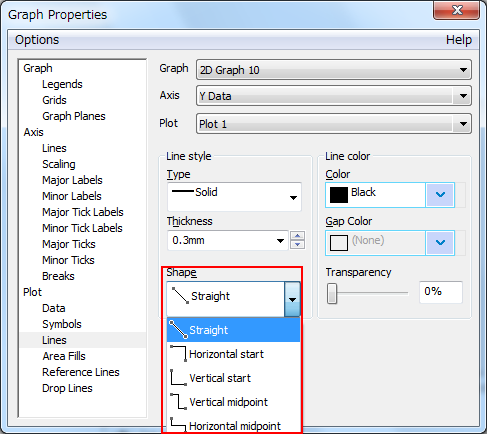
Task: Click the empty Gap Color swatch
Action: tap(339, 243)
